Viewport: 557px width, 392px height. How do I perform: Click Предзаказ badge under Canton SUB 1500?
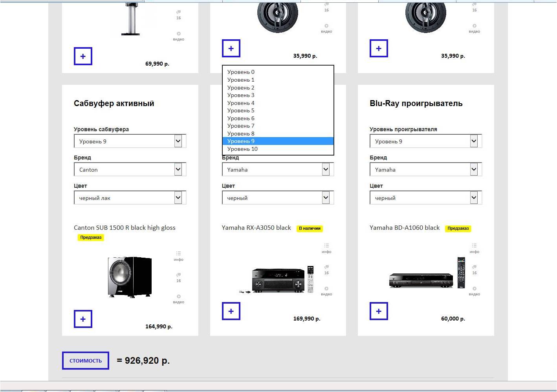pyautogui.click(x=91, y=237)
